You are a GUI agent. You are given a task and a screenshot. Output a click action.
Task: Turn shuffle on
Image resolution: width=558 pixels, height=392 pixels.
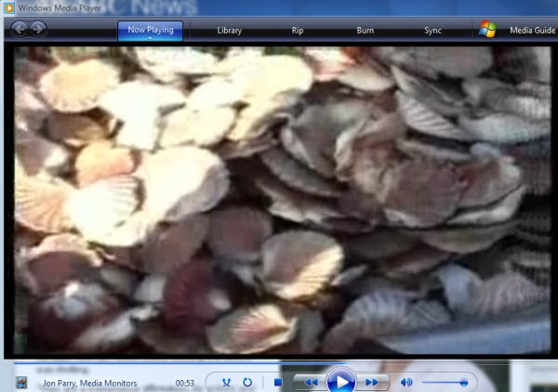pyautogui.click(x=227, y=382)
